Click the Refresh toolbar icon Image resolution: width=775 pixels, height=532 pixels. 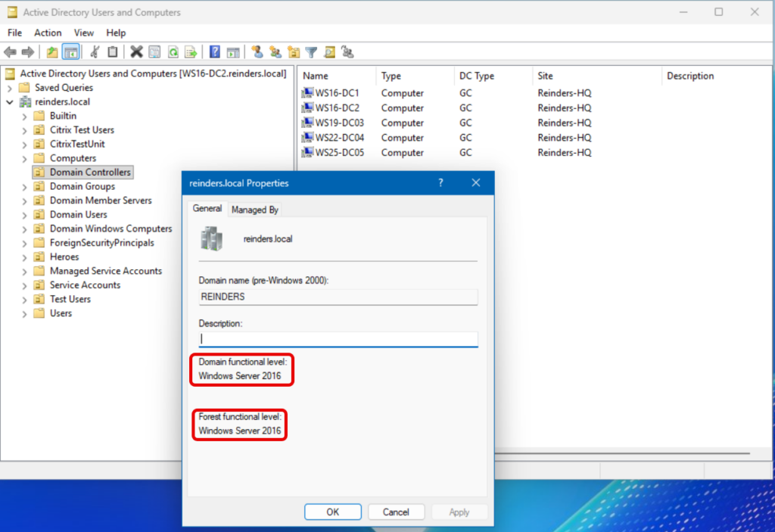click(173, 52)
